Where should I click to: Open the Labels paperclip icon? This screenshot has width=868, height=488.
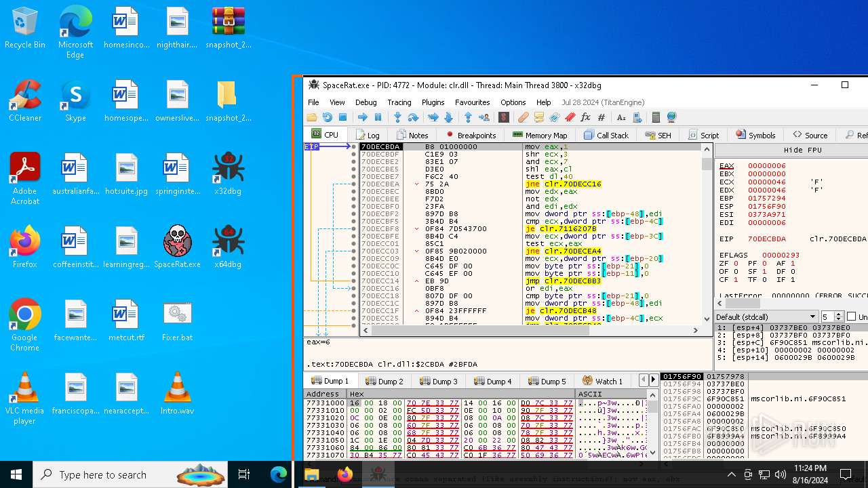(x=554, y=117)
